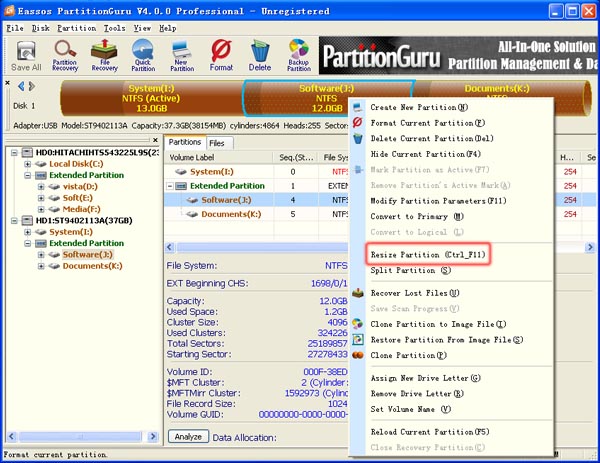Image resolution: width=600 pixels, height=463 pixels.
Task: Click the New Partition toolbar icon
Action: pyautogui.click(x=182, y=56)
